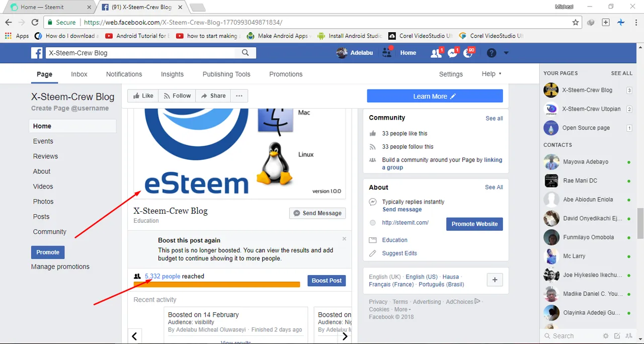Show next recent activity card arrow
The width and height of the screenshot is (644, 344).
345,336
